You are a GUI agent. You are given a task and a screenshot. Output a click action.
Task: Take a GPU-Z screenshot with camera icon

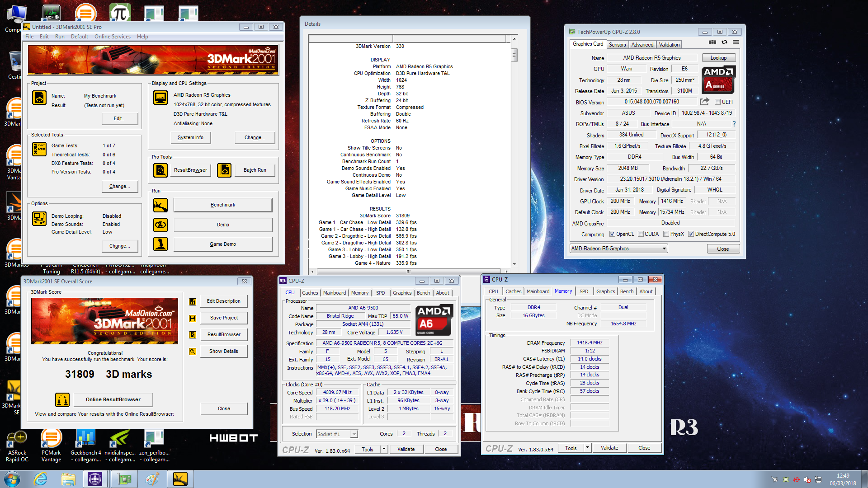712,42
